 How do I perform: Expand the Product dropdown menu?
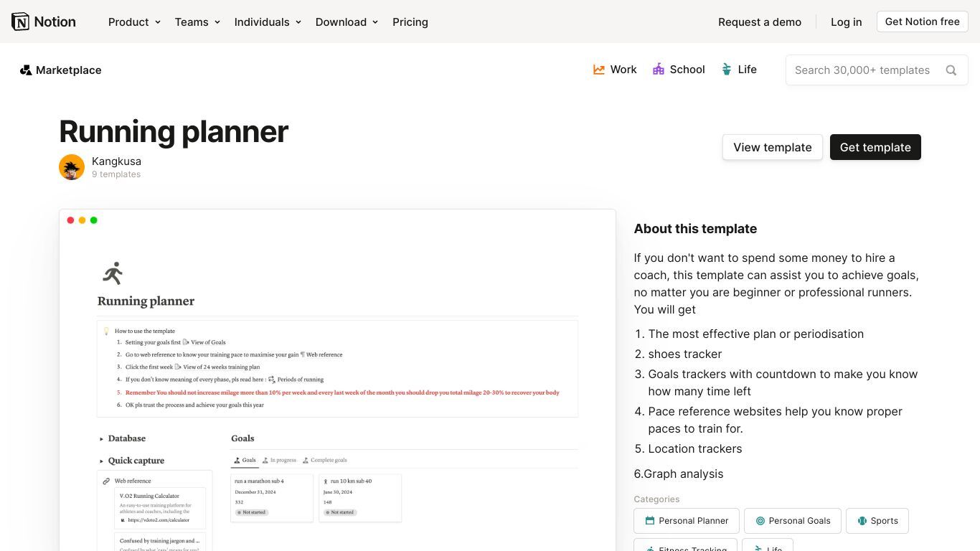[134, 22]
